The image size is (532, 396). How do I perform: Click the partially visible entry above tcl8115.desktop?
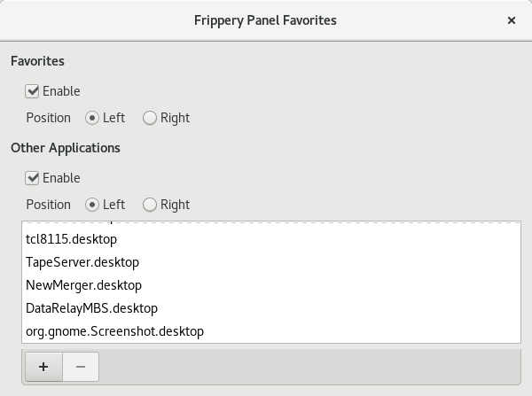[x=89, y=221]
